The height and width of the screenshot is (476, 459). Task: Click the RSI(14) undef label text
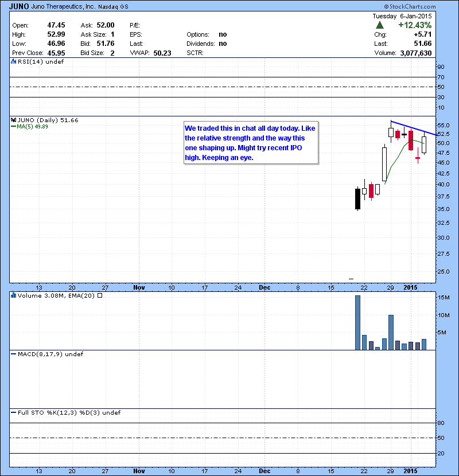(41, 61)
